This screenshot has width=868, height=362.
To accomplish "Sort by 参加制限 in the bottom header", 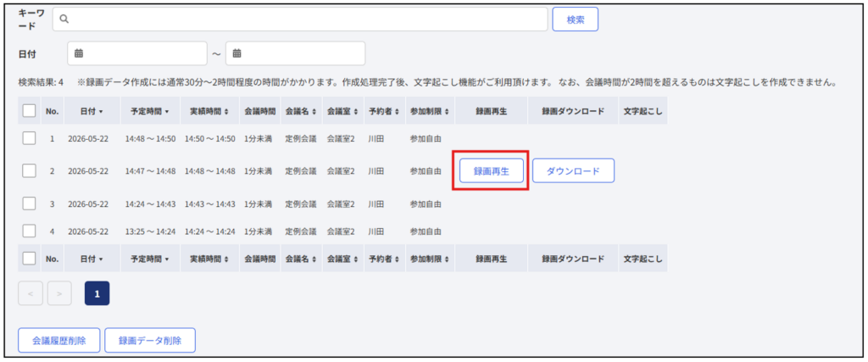I will click(x=430, y=259).
